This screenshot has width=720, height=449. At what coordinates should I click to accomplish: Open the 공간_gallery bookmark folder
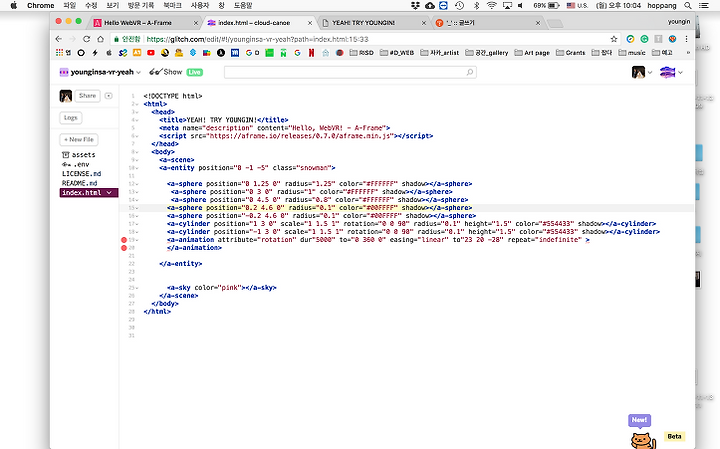(x=487, y=53)
